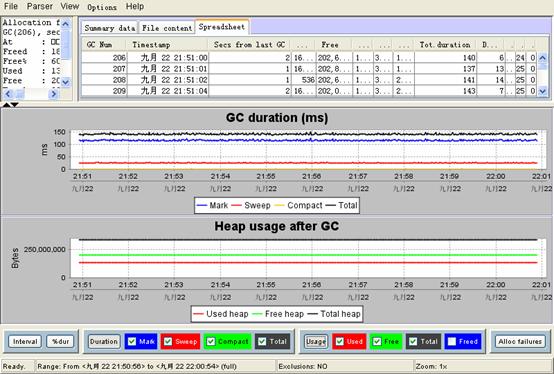This screenshot has width=554, height=374.
Task: Open the Parser menu
Action: (x=40, y=6)
